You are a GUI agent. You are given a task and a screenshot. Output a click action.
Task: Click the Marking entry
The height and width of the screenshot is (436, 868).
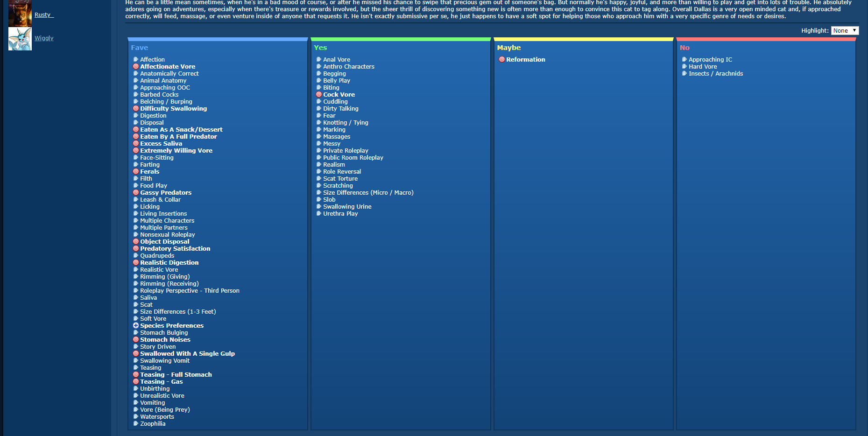click(334, 129)
